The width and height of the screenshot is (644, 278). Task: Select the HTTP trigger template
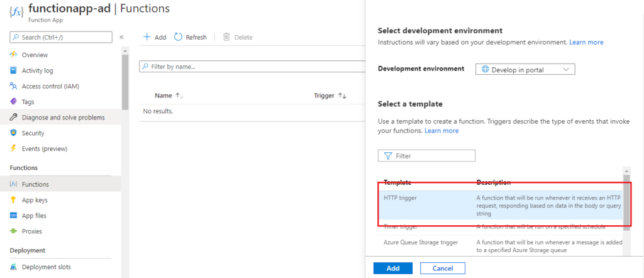coord(500,205)
